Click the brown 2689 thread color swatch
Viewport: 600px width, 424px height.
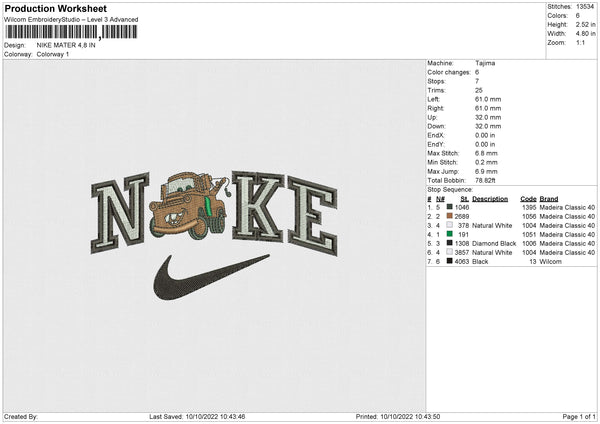coord(448,215)
